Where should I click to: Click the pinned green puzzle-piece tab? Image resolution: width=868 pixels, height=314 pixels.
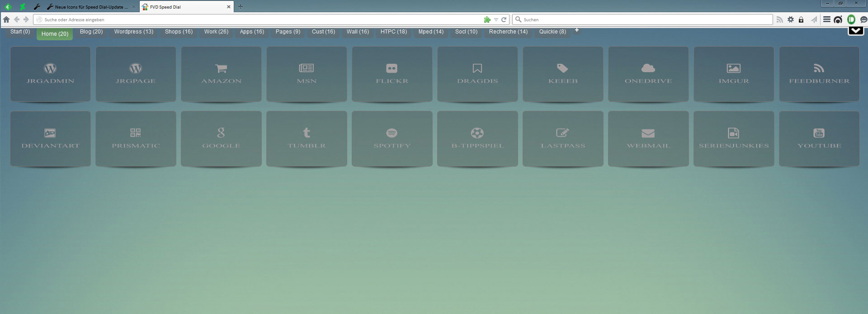[x=22, y=7]
